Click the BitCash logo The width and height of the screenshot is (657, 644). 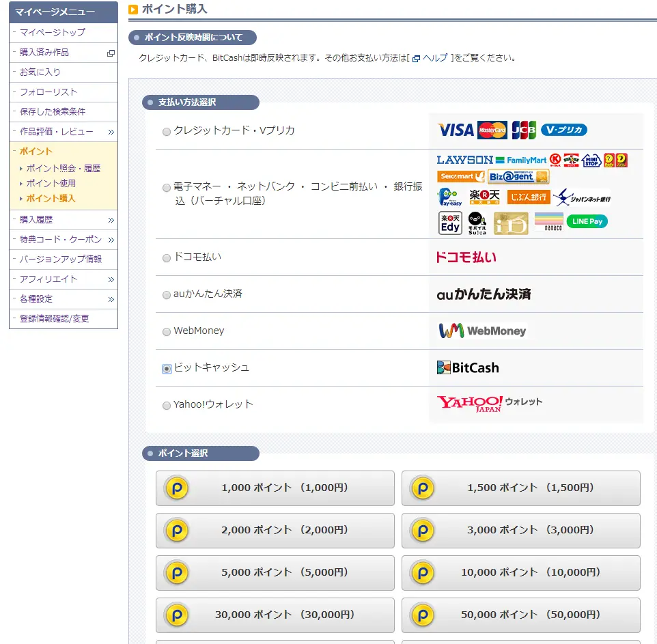tap(468, 367)
